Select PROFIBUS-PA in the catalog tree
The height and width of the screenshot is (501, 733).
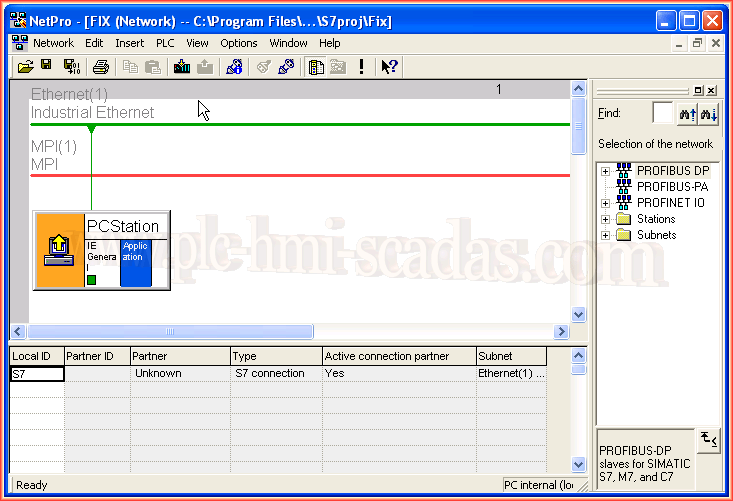pyautogui.click(x=671, y=187)
